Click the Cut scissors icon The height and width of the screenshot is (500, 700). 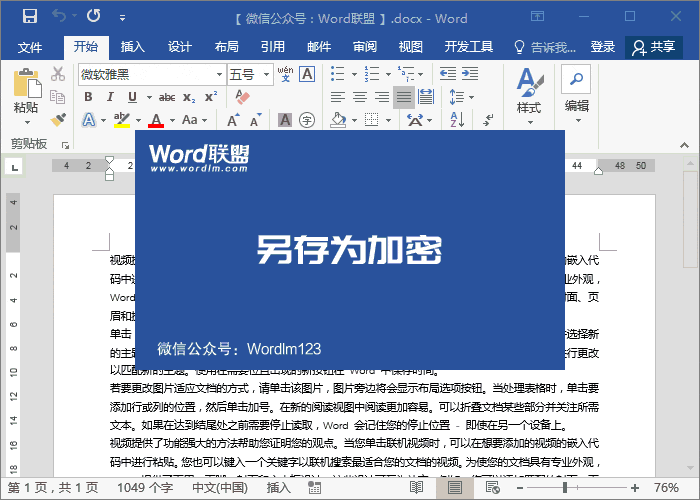(58, 74)
